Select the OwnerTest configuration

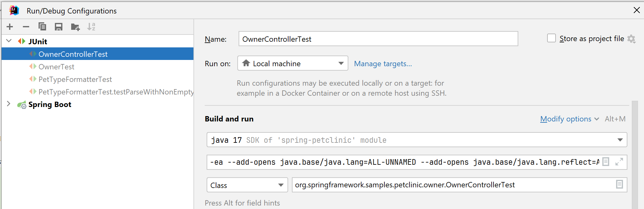pos(56,67)
